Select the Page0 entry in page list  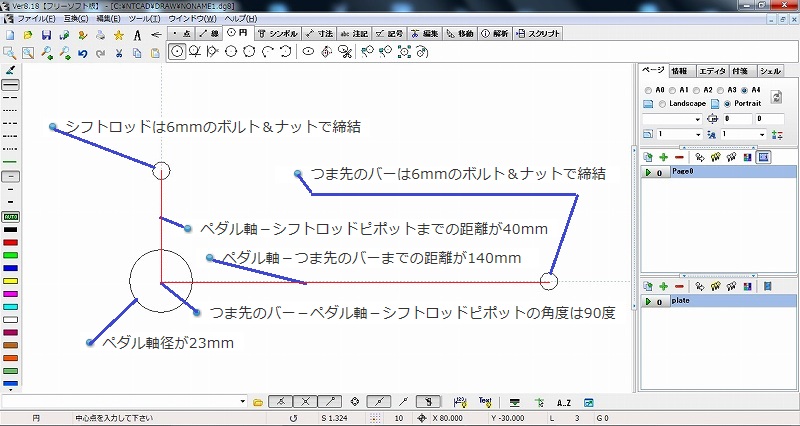(684, 173)
